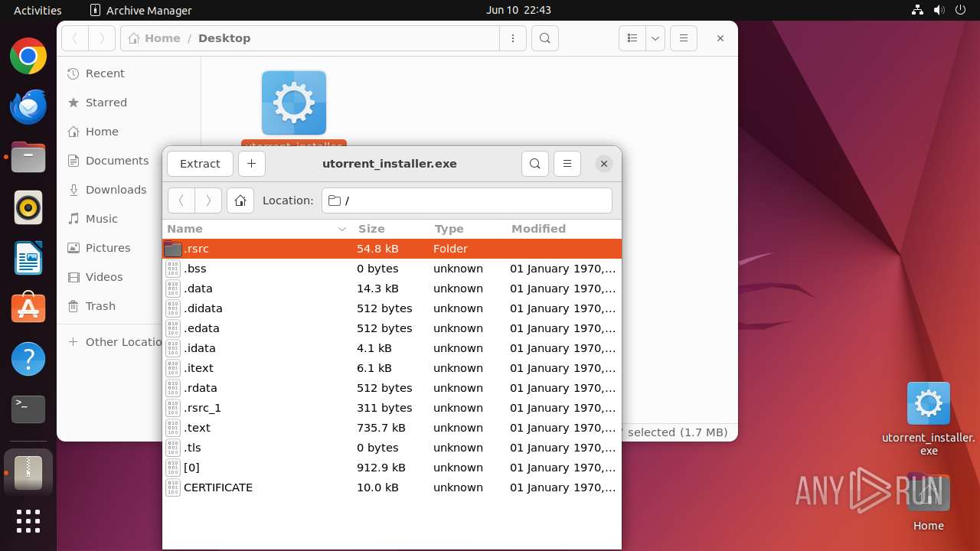Select the .edata file entry

tap(392, 328)
